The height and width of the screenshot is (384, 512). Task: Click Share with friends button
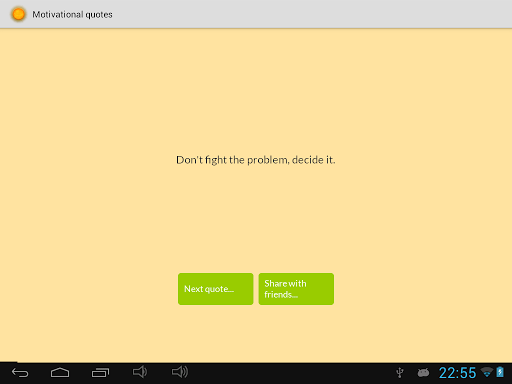point(296,289)
